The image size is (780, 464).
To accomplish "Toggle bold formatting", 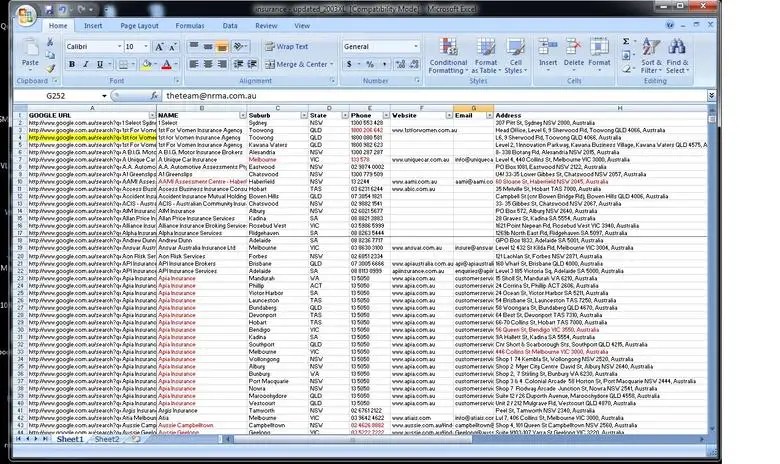I will (72, 64).
